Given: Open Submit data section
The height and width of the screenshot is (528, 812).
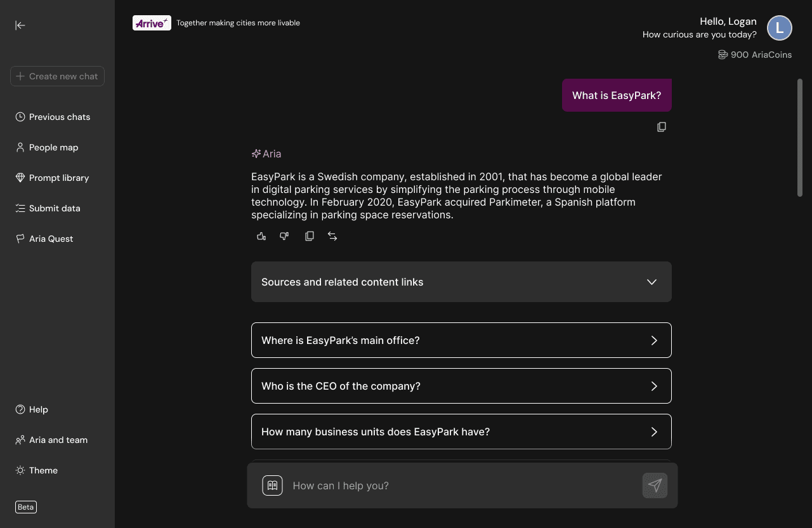Looking at the screenshot, I should point(48,208).
